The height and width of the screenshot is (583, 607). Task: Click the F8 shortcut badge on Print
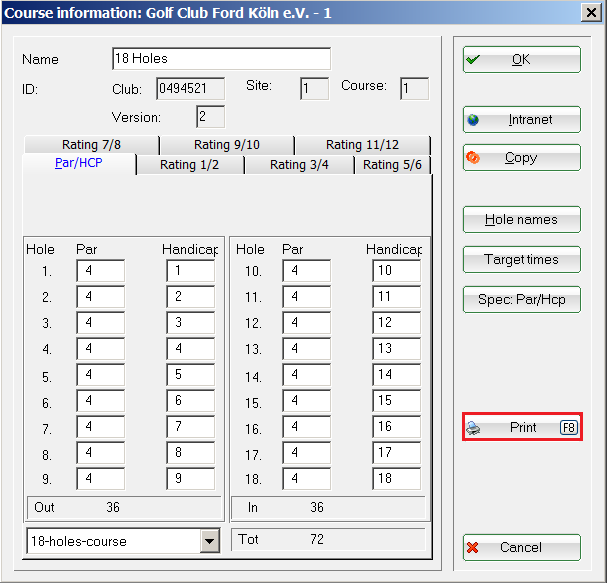(569, 427)
